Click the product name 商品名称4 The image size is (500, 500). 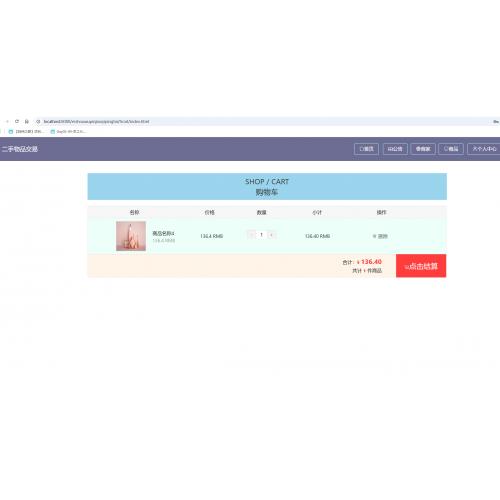(163, 233)
